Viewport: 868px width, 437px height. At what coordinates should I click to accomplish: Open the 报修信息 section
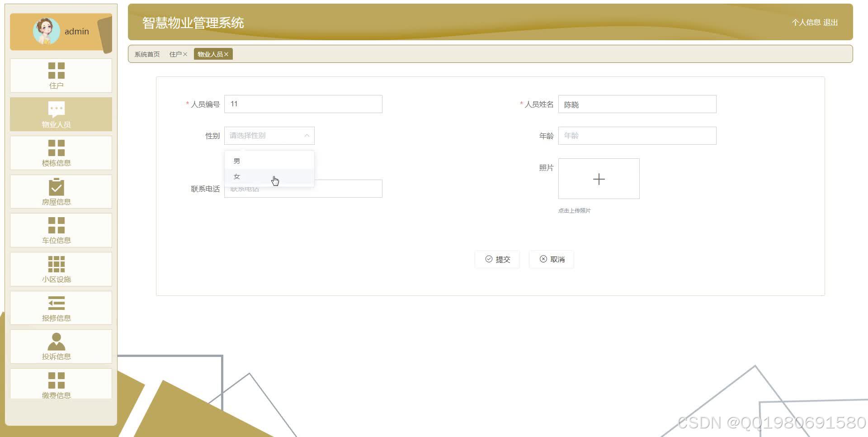coord(56,308)
